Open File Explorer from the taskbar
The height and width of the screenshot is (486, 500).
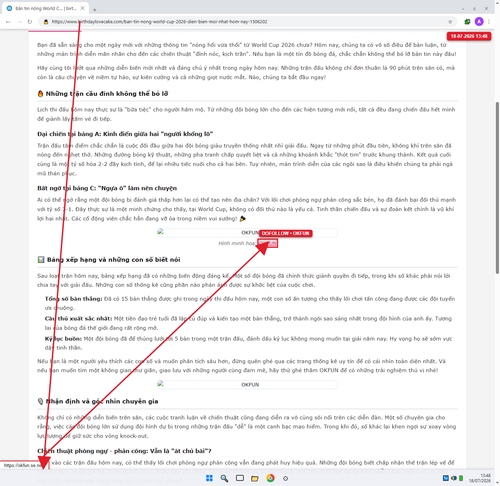click(x=255, y=478)
